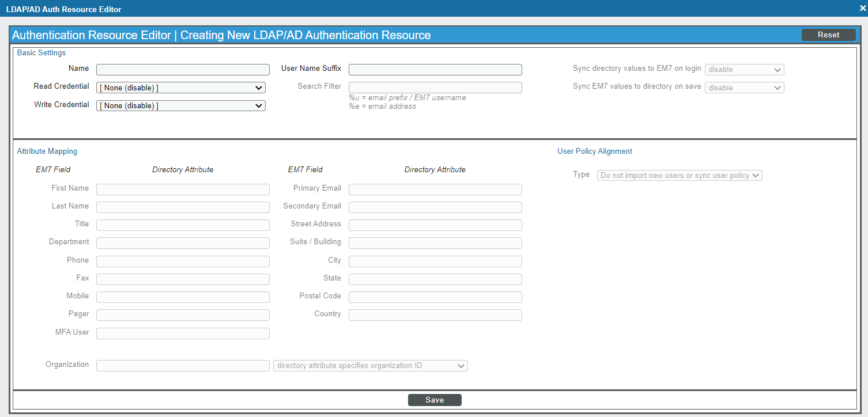The height and width of the screenshot is (417, 868).
Task: Select the Postal Code attribute field
Action: 435,297
